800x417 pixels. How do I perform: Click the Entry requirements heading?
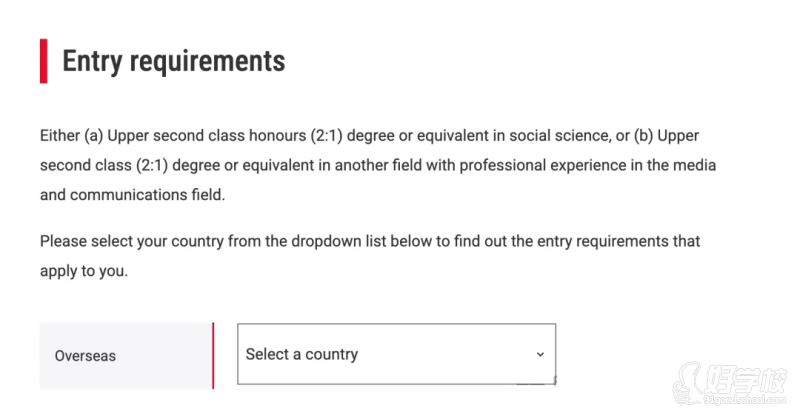pos(173,61)
